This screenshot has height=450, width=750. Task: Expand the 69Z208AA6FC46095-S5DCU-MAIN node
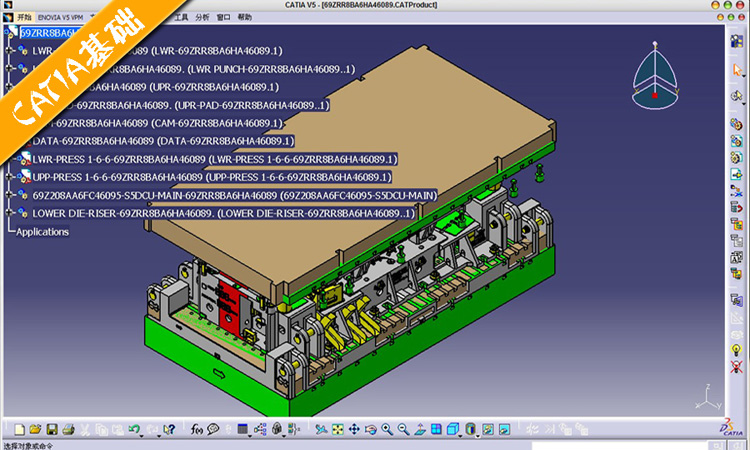click(9, 195)
